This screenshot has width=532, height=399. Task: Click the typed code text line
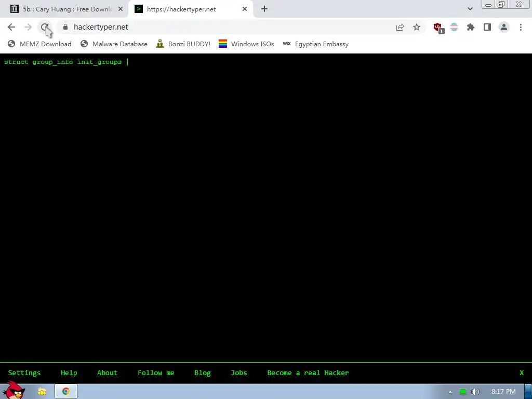63,62
